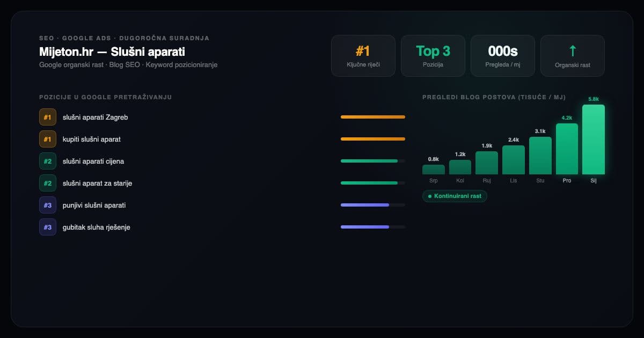Click the purple bar for gubitak sluha rješenje
The image size is (644, 338).
365,227
